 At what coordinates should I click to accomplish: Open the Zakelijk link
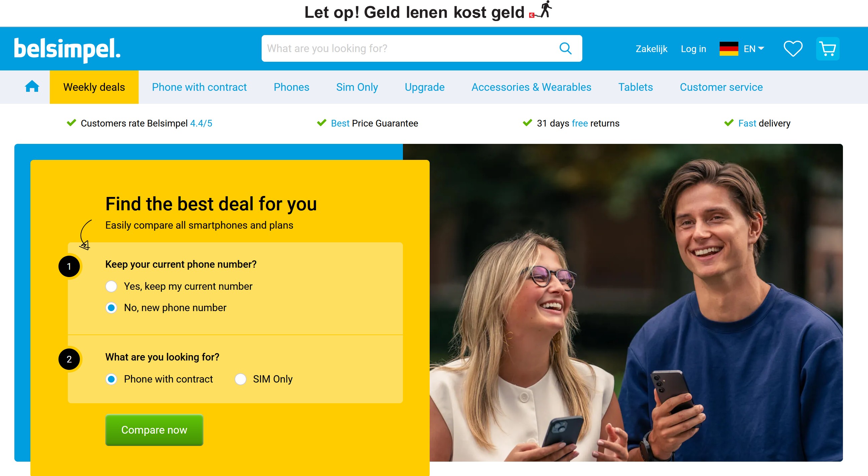[x=652, y=49]
